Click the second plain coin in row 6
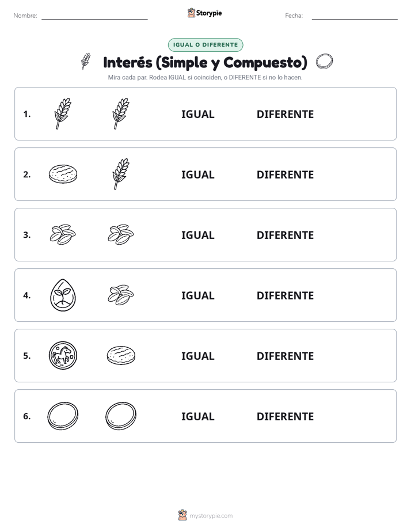The width and height of the screenshot is (411, 532). click(x=121, y=416)
